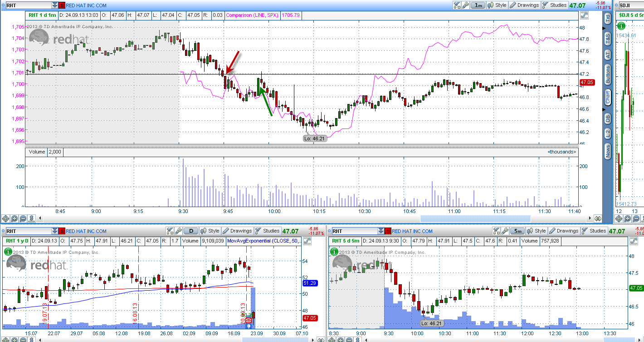Image resolution: width=644 pixels, height=342 pixels.
Task: Click the green info icon on daily chart
Action: click(8, 251)
